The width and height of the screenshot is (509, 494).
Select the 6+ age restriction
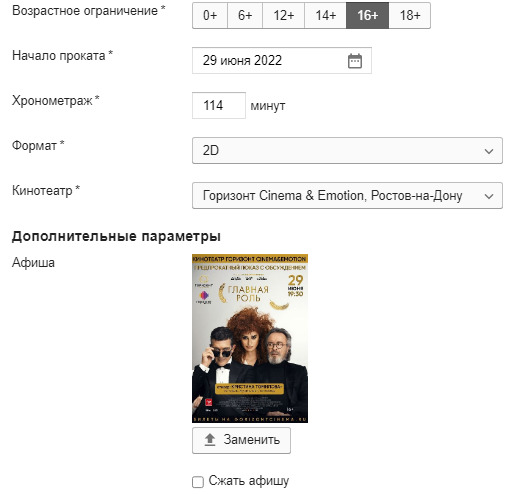[x=245, y=15]
